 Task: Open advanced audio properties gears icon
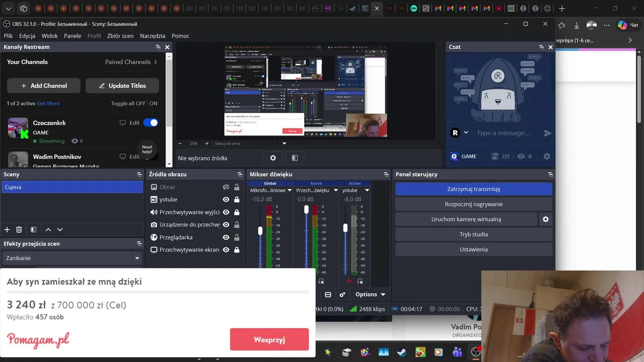(x=343, y=295)
